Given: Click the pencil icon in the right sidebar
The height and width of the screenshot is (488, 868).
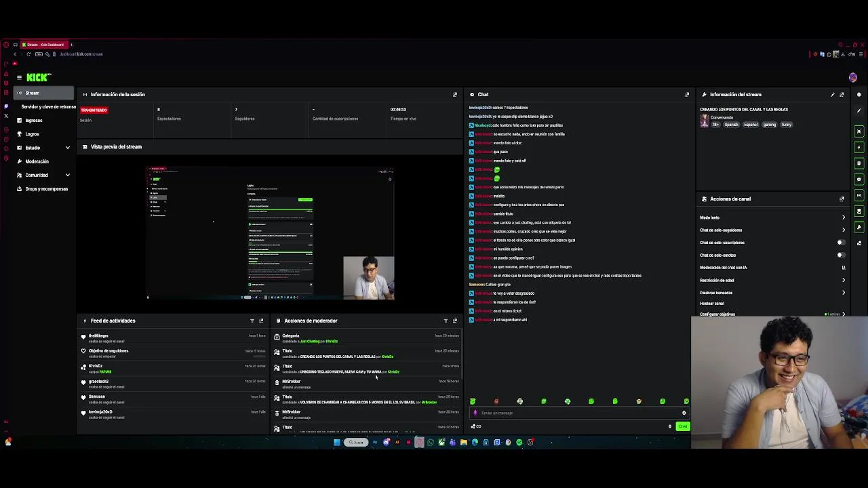Looking at the screenshot, I should tap(859, 110).
